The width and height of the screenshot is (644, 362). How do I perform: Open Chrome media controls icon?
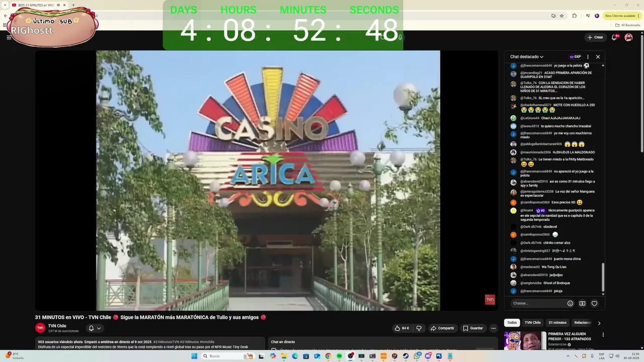click(588, 16)
